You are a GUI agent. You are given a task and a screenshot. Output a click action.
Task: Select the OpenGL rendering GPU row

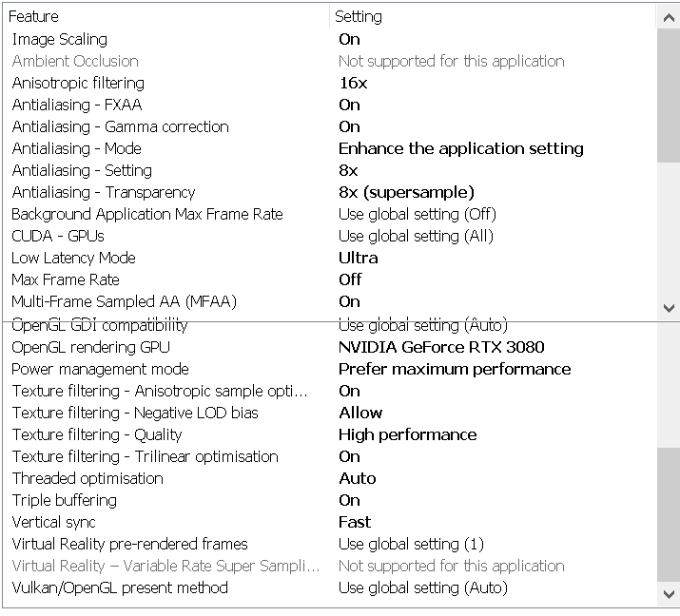[90, 347]
